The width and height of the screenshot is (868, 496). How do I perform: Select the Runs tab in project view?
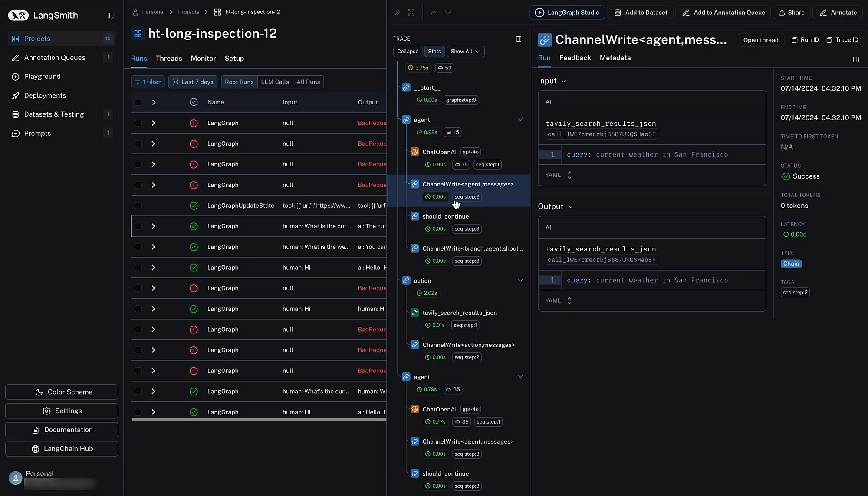139,59
